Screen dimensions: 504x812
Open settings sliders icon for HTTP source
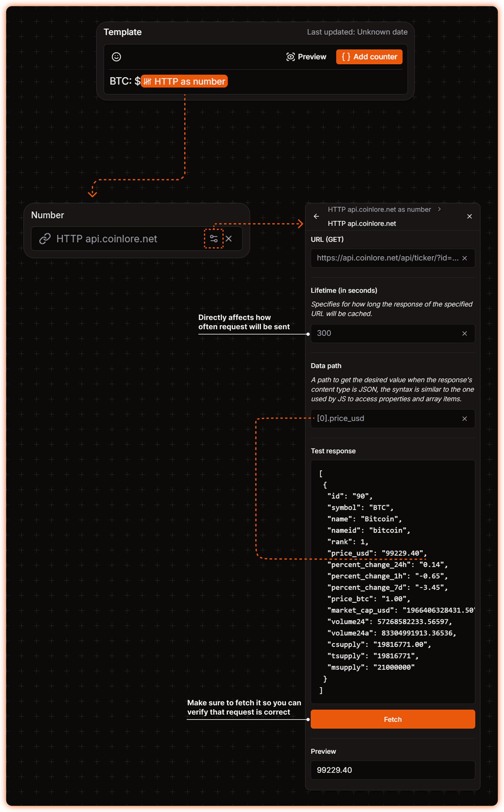214,239
